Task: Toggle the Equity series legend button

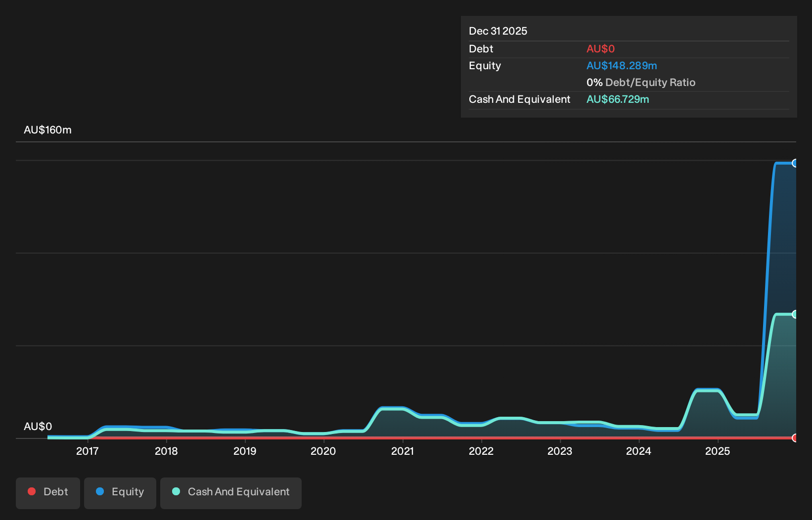Action: pyautogui.click(x=120, y=493)
